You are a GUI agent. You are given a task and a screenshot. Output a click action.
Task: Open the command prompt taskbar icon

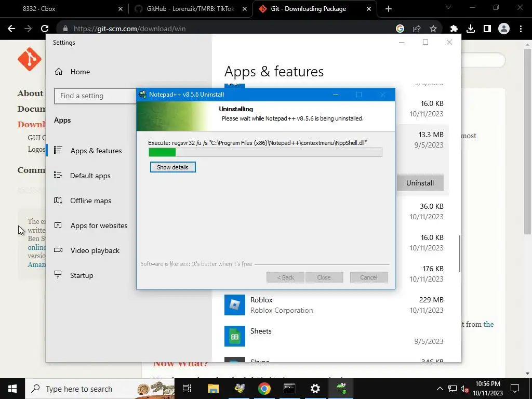[289, 389]
